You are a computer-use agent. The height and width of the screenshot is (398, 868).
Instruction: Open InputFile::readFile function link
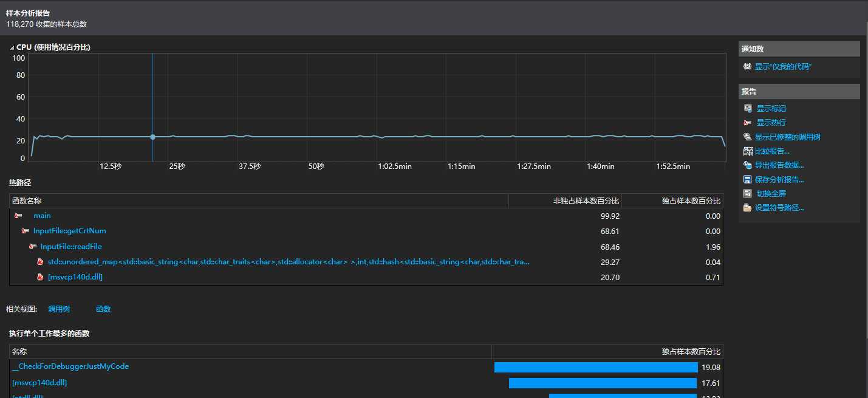71,247
